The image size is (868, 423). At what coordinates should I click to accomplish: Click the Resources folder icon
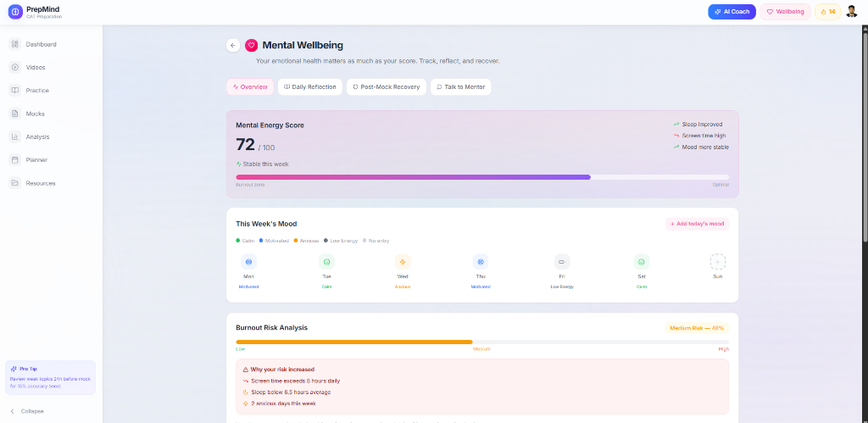point(15,183)
